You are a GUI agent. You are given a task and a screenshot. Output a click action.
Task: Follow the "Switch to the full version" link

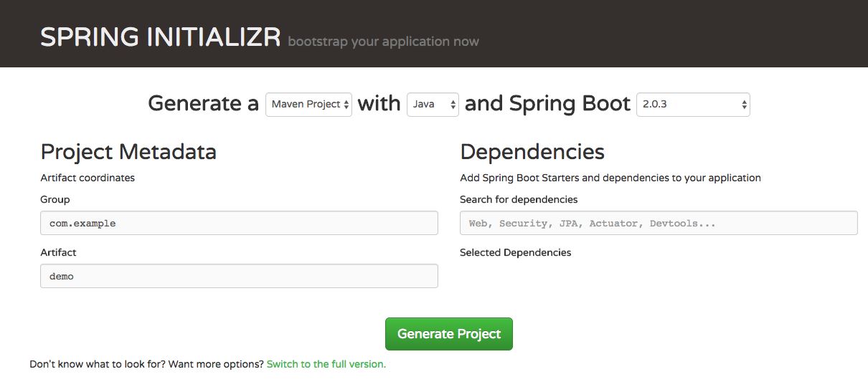(x=326, y=364)
